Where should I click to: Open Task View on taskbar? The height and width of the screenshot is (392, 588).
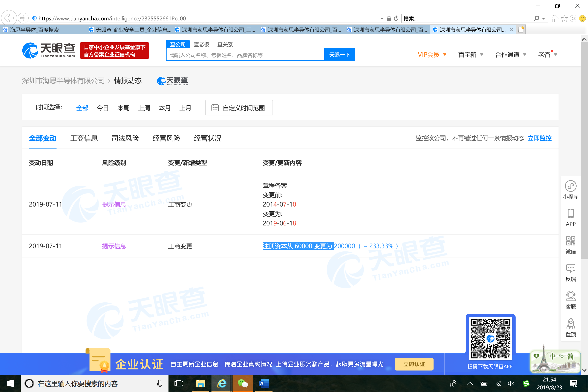179,383
